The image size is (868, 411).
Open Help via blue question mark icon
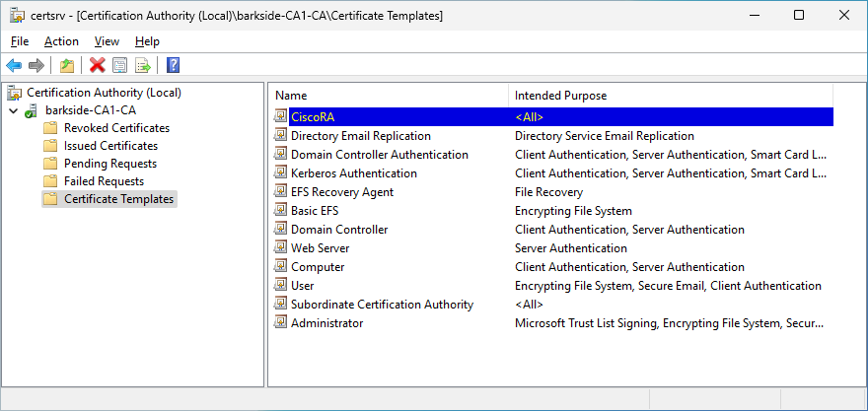click(x=173, y=66)
